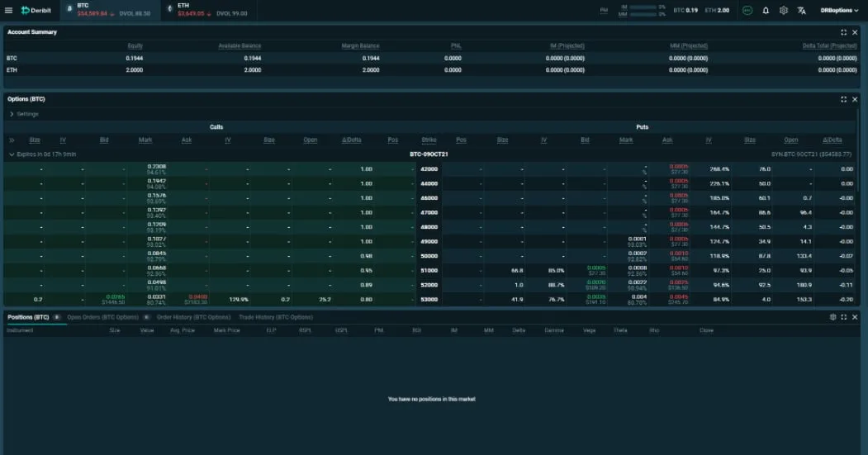Click the Puts Ask column header
Image resolution: width=868 pixels, height=455 pixels.
point(667,140)
